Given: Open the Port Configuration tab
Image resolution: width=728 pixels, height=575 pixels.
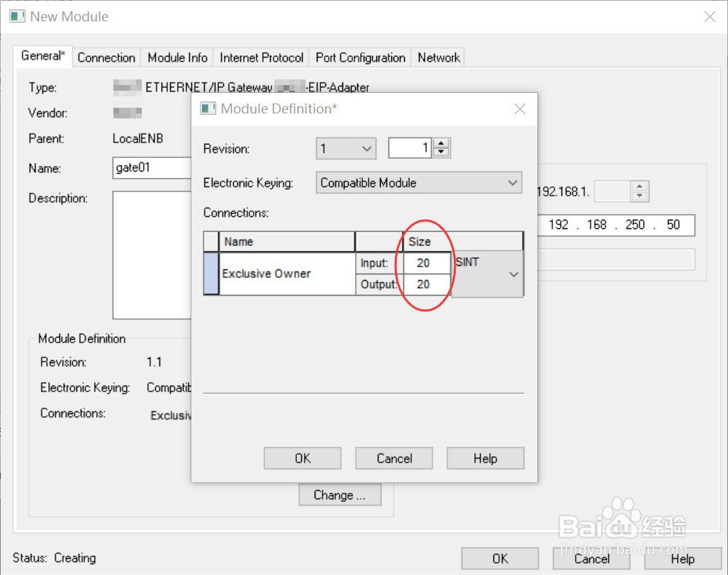Looking at the screenshot, I should point(360,57).
